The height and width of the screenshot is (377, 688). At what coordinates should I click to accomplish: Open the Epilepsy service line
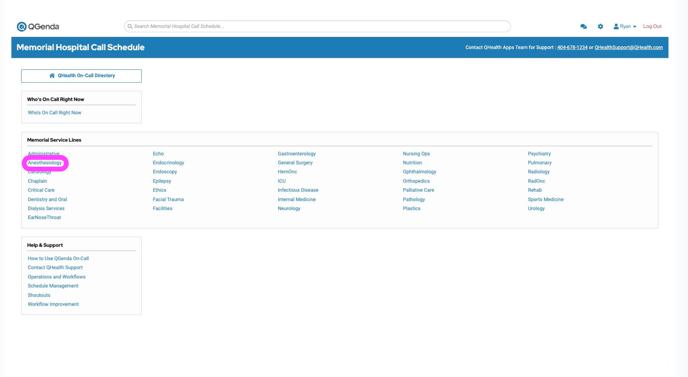pyautogui.click(x=162, y=181)
